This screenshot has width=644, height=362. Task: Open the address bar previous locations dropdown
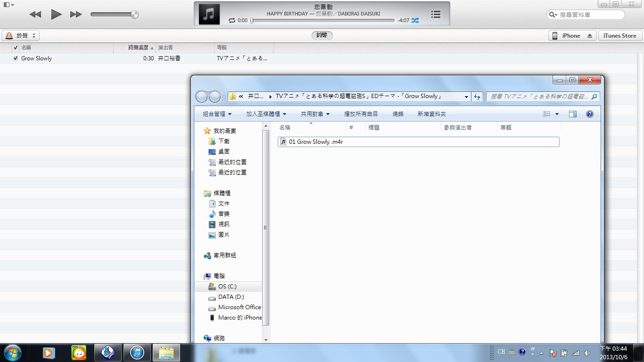pos(466,97)
